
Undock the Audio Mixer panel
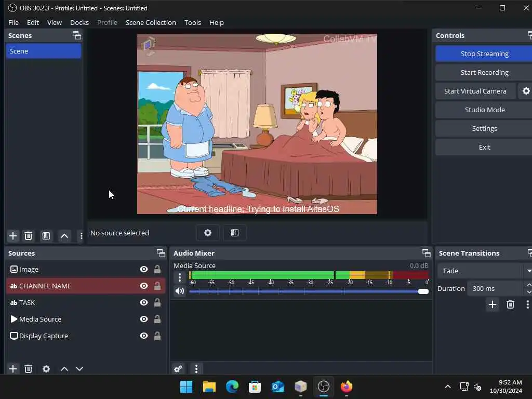[426, 253]
